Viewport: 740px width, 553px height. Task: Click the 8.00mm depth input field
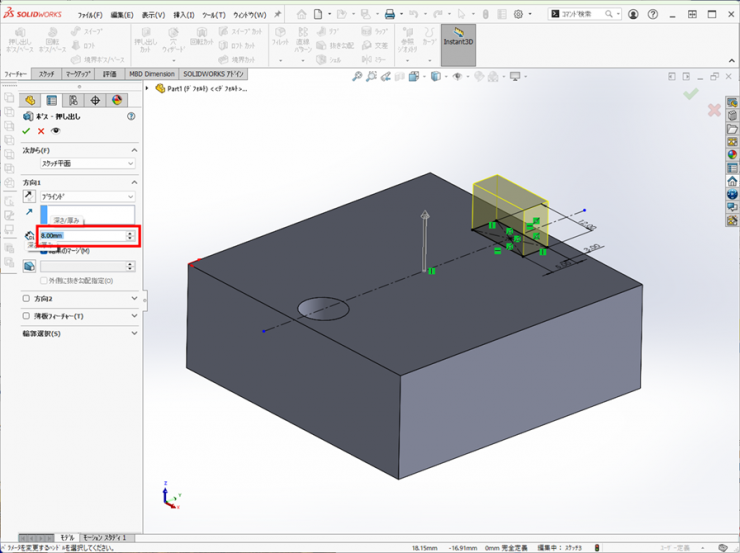(80, 236)
